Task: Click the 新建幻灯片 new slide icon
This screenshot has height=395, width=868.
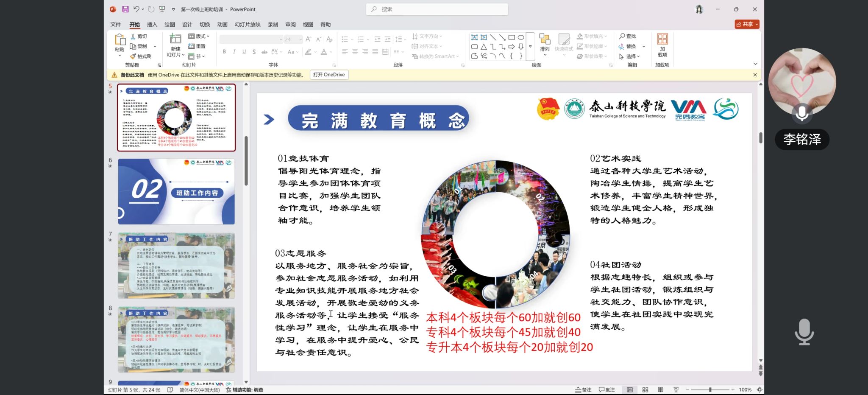Action: click(175, 40)
